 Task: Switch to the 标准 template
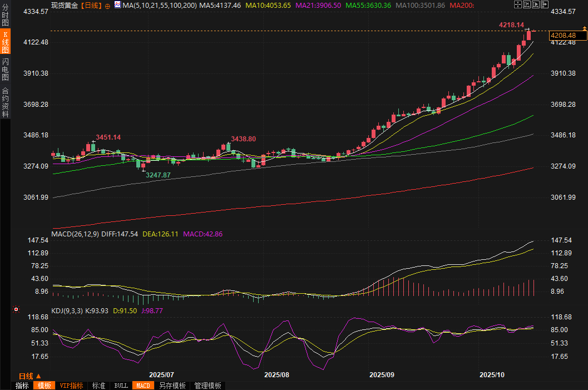tap(98, 386)
